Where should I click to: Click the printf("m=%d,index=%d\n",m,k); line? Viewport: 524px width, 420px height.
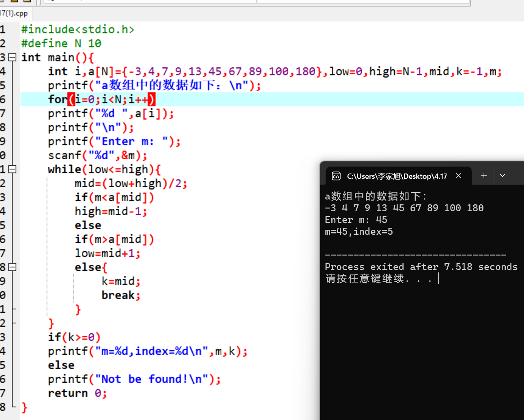coord(148,351)
